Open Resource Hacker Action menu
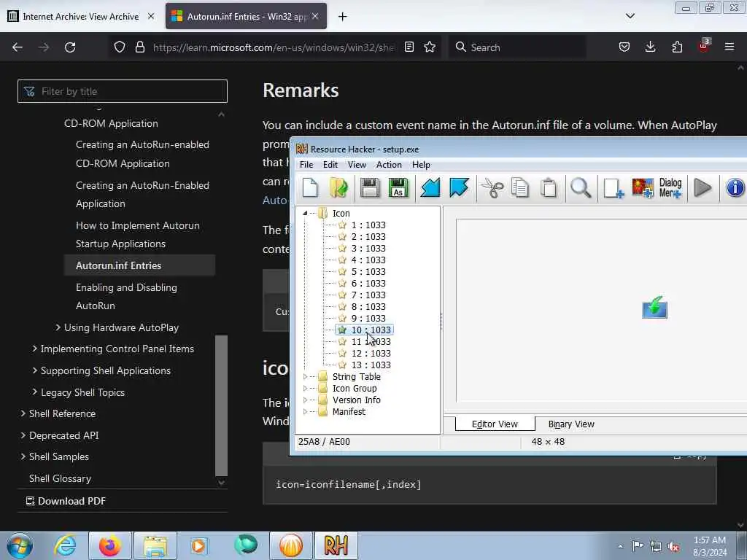 click(x=389, y=165)
